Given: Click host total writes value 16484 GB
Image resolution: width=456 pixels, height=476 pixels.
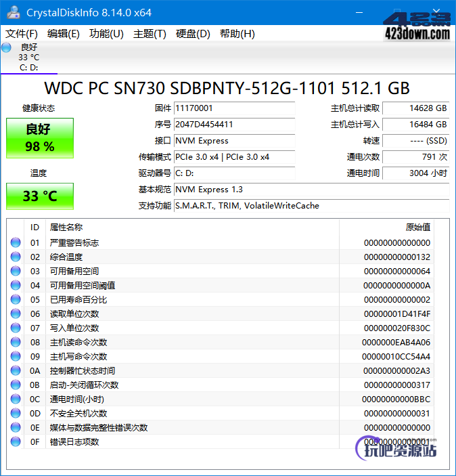Looking at the screenshot, I should (x=415, y=125).
